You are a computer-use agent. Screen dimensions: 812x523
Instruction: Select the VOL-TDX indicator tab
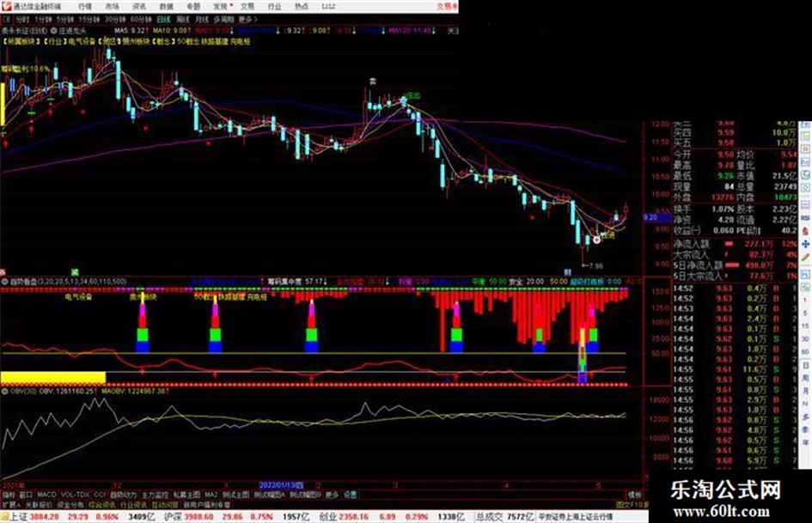pyautogui.click(x=76, y=495)
